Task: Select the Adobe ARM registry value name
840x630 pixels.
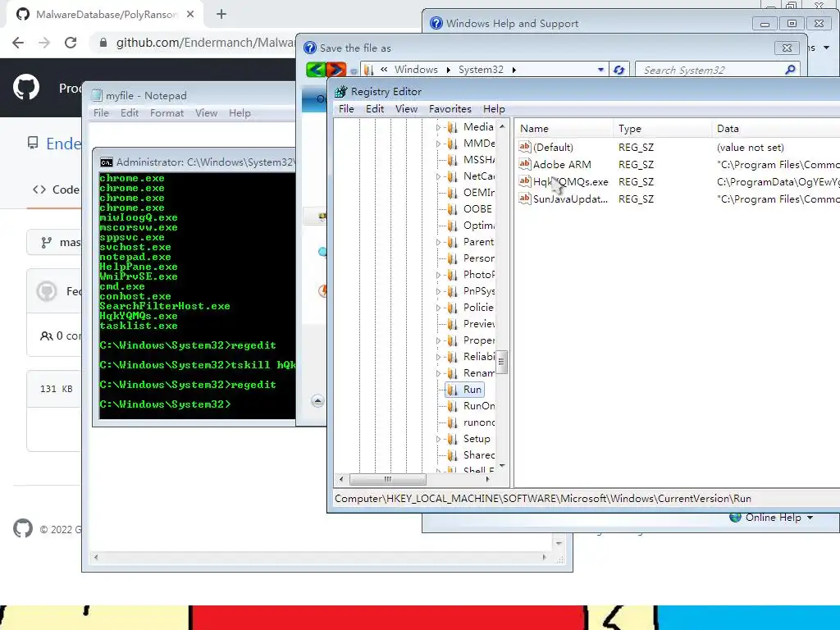Action: (562, 164)
